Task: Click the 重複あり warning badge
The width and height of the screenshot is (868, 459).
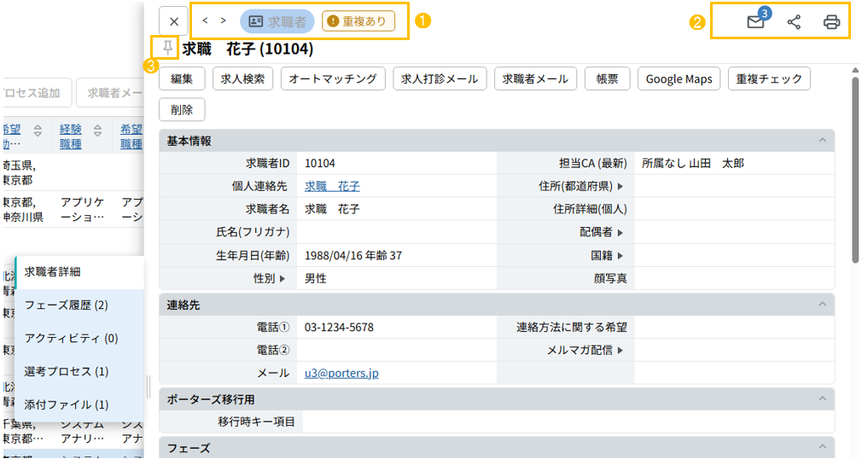Action: point(358,21)
